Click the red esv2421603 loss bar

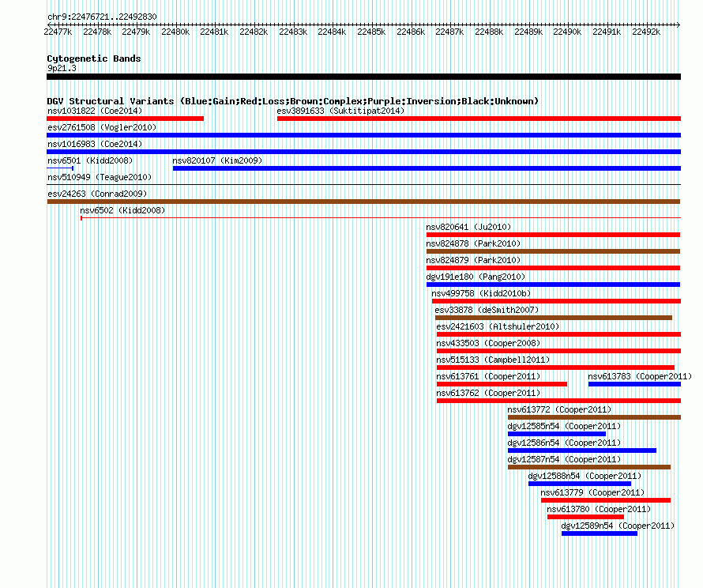click(x=558, y=334)
